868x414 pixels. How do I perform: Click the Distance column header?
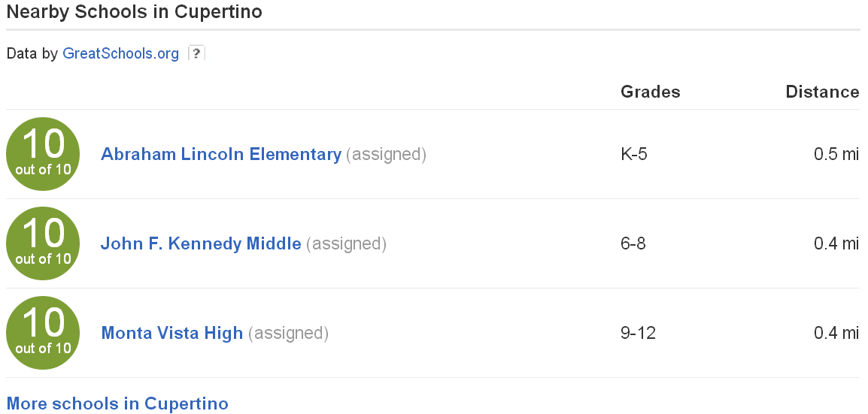click(x=822, y=92)
